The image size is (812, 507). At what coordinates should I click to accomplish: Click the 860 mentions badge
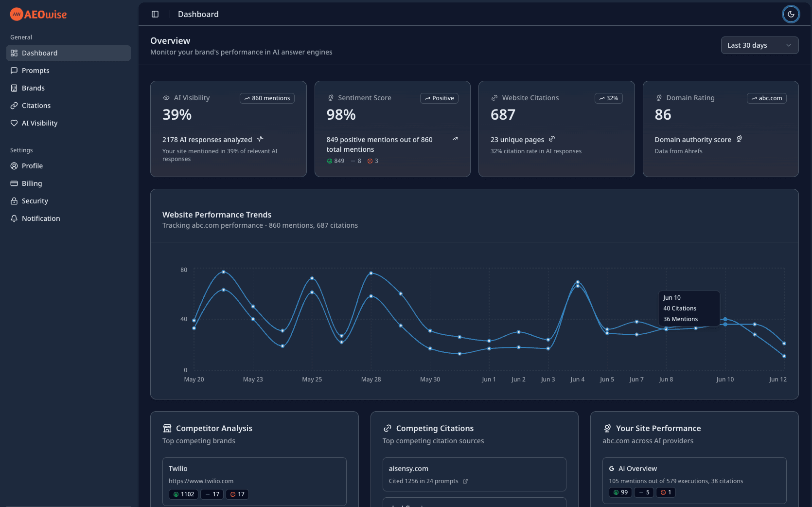(267, 98)
